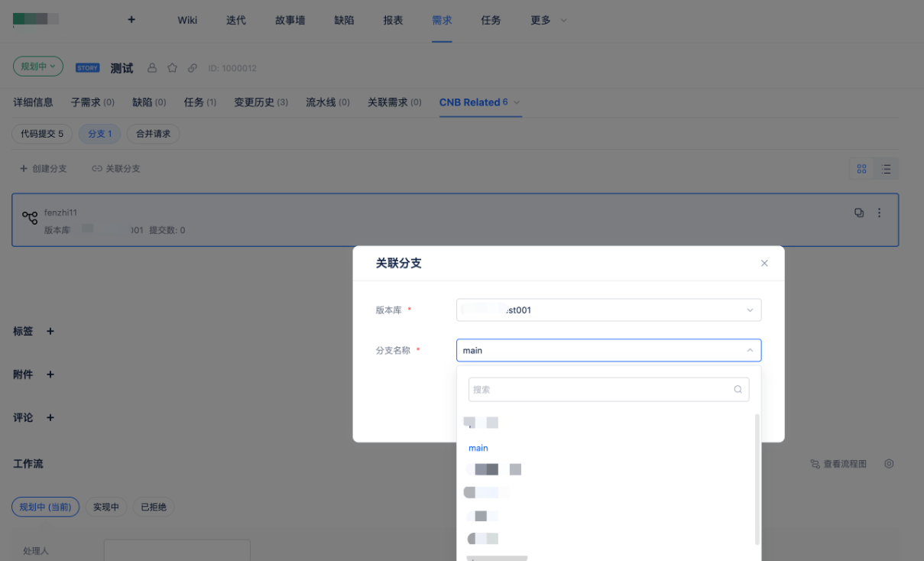
Task: Select the grid card view icon
Action: point(862,168)
